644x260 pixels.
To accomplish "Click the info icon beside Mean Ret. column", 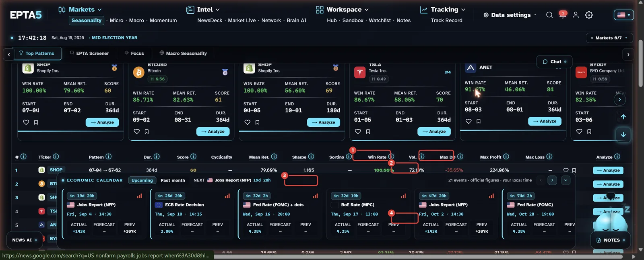I will pyautogui.click(x=274, y=157).
